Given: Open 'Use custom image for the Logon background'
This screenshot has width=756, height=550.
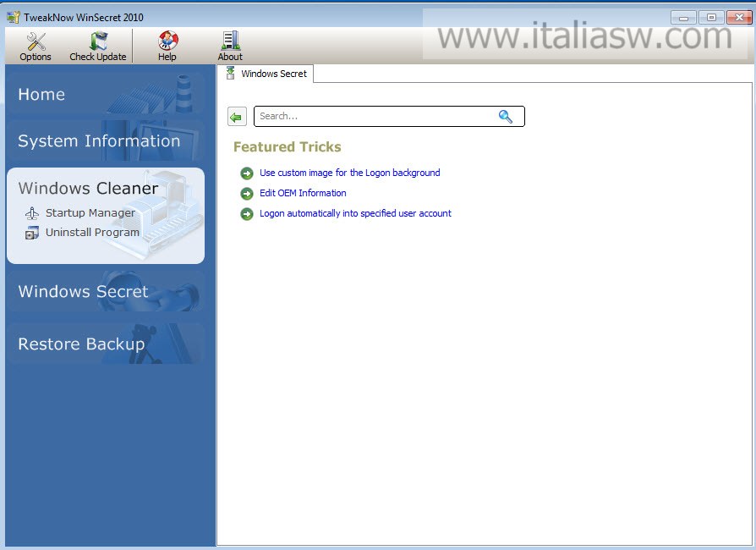Looking at the screenshot, I should (349, 173).
